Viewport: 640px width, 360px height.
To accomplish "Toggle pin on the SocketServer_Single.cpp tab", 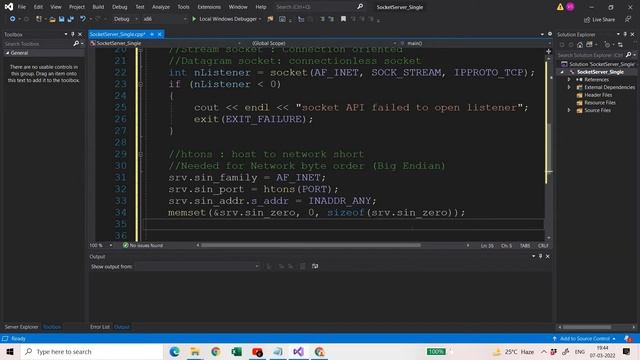I will point(152,34).
